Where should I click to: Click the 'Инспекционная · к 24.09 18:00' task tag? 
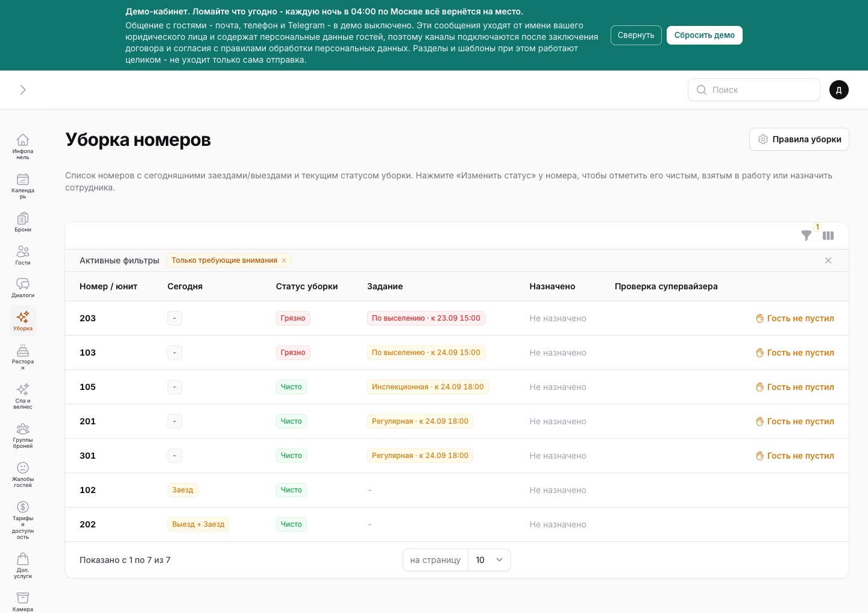click(428, 387)
